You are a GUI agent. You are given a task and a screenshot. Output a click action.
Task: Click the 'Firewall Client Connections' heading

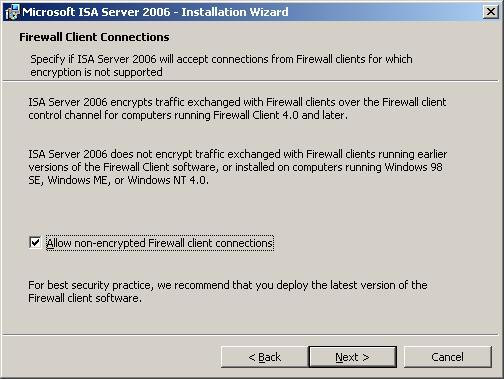pyautogui.click(x=94, y=37)
